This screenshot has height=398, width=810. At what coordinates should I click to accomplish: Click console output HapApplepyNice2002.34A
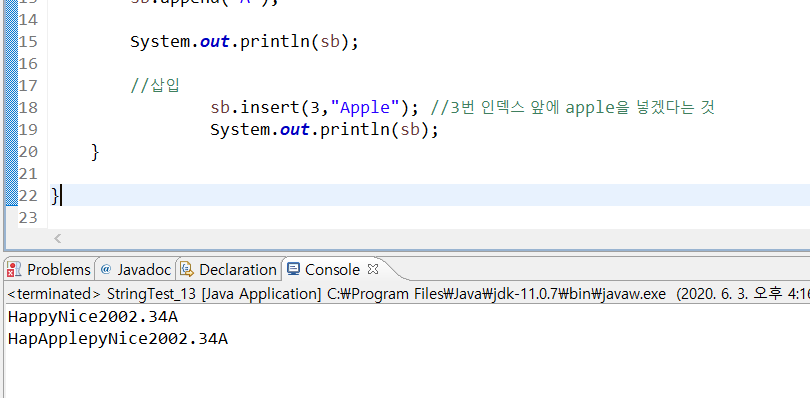point(118,339)
